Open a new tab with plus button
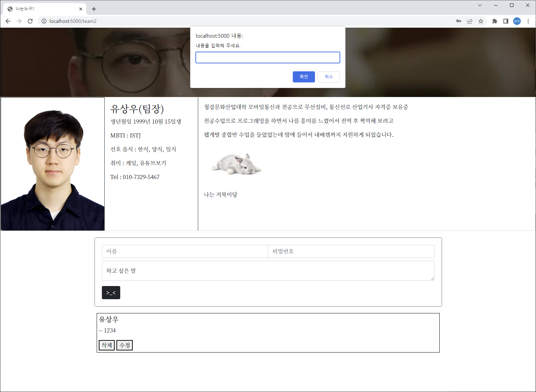Viewport: 536px width, 392px height. pyautogui.click(x=94, y=9)
